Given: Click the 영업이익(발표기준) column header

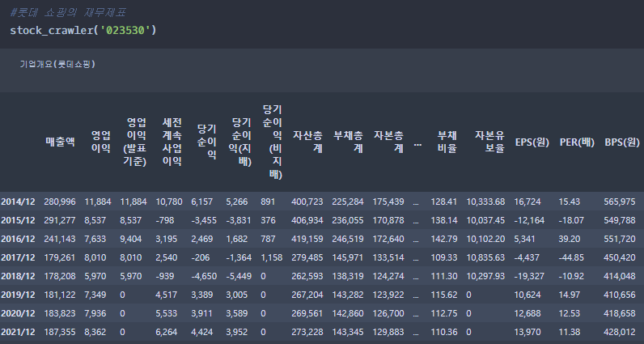Looking at the screenshot, I should (x=135, y=142).
